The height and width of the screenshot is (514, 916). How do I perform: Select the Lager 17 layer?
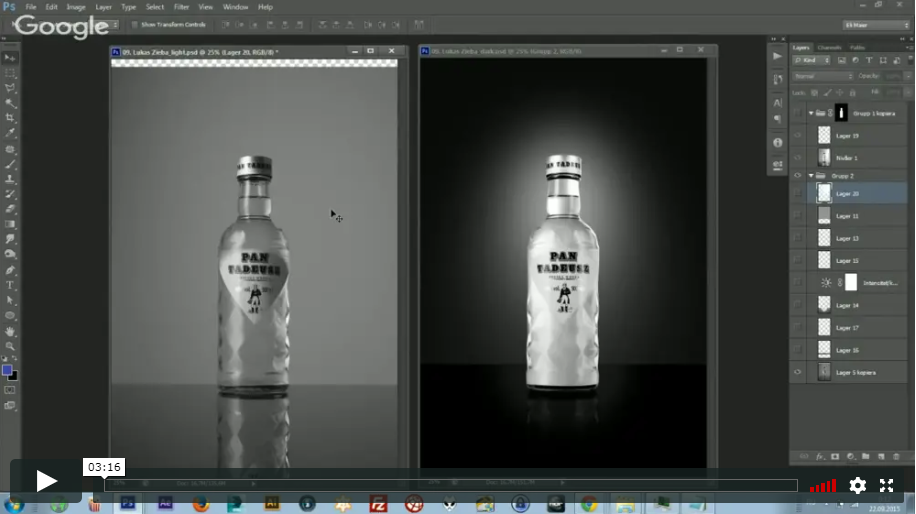pyautogui.click(x=856, y=328)
